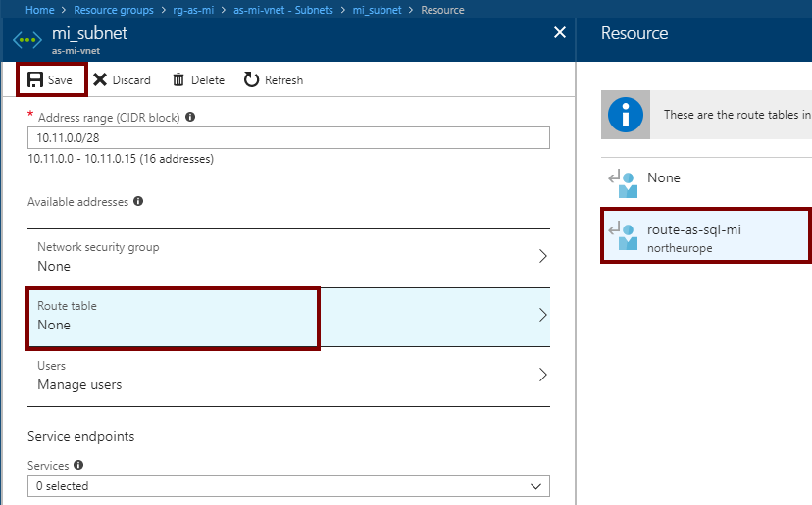
Task: Click the route table icon beside None option
Action: (622, 182)
